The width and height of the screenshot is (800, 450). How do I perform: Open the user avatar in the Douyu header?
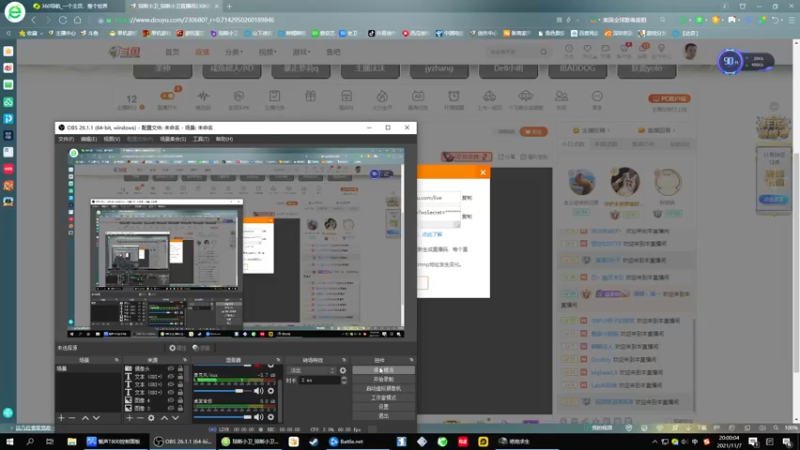690,52
